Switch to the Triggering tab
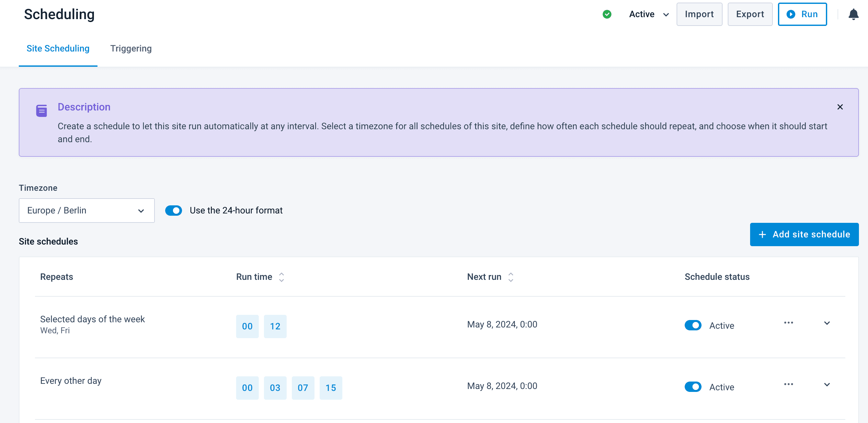 [131, 49]
